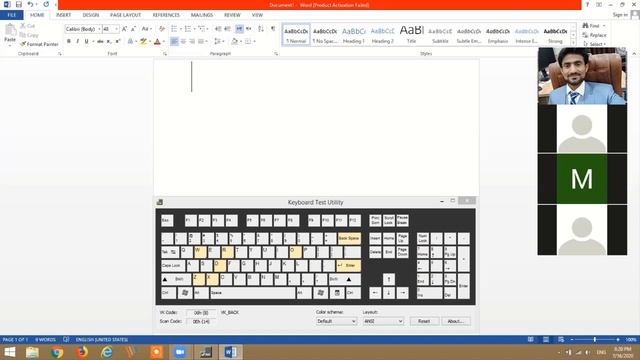Screen dimensions: 640x360
Task: Click the Shrink Font icon
Action: click(x=133, y=29)
